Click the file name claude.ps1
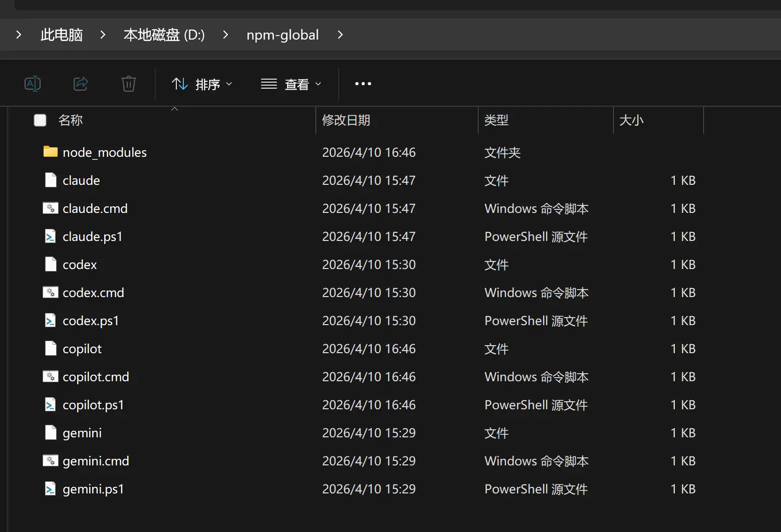 [x=93, y=236]
